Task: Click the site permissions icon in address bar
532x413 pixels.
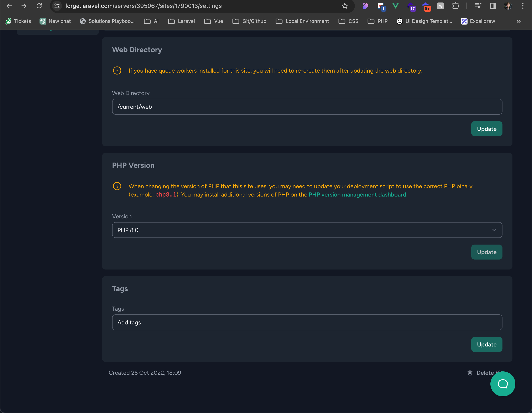Action: [57, 6]
